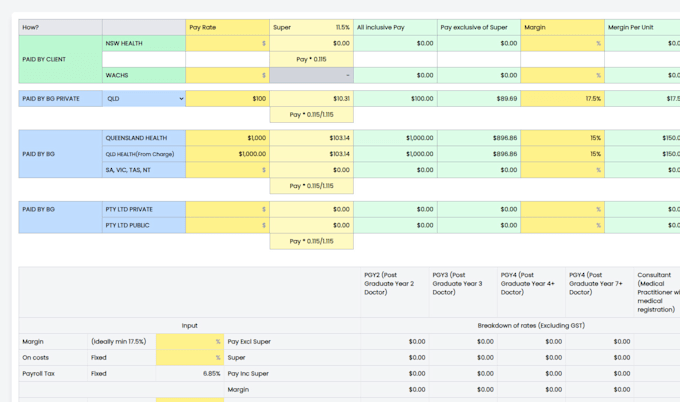Click the Consultant column header

[658, 292]
